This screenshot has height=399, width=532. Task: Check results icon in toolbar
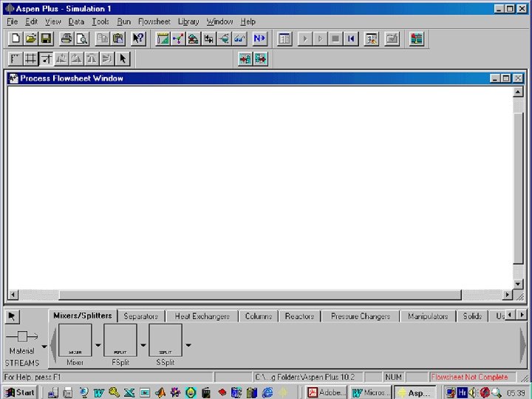(x=392, y=38)
